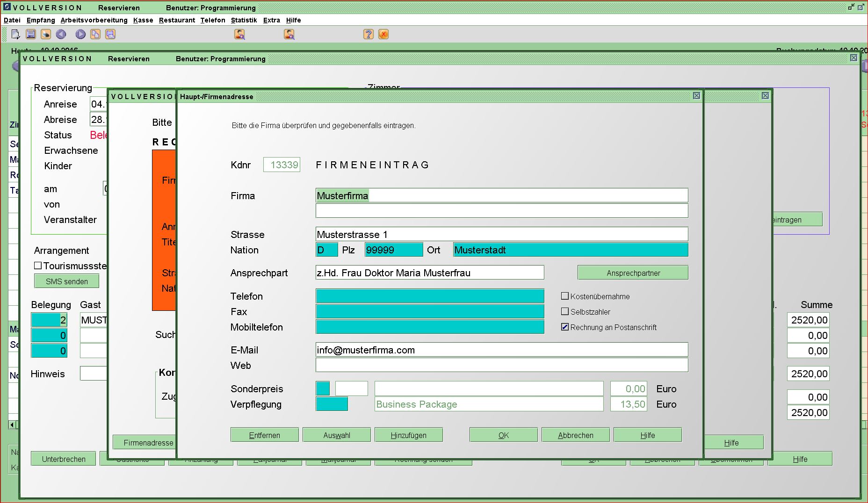Uncheck Rechnung an Postanschrift

coord(565,327)
